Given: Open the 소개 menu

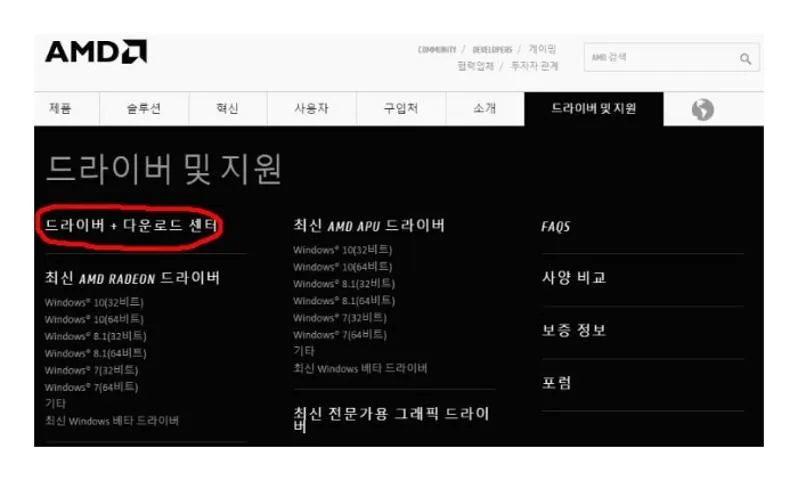Looking at the screenshot, I should 484,108.
